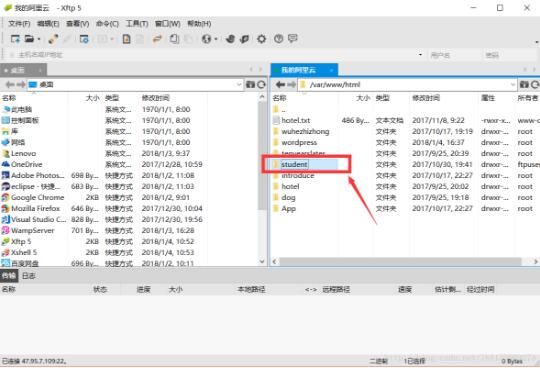The image size is (540, 368).
Task: Open the session properties window icon
Action: (84, 39)
